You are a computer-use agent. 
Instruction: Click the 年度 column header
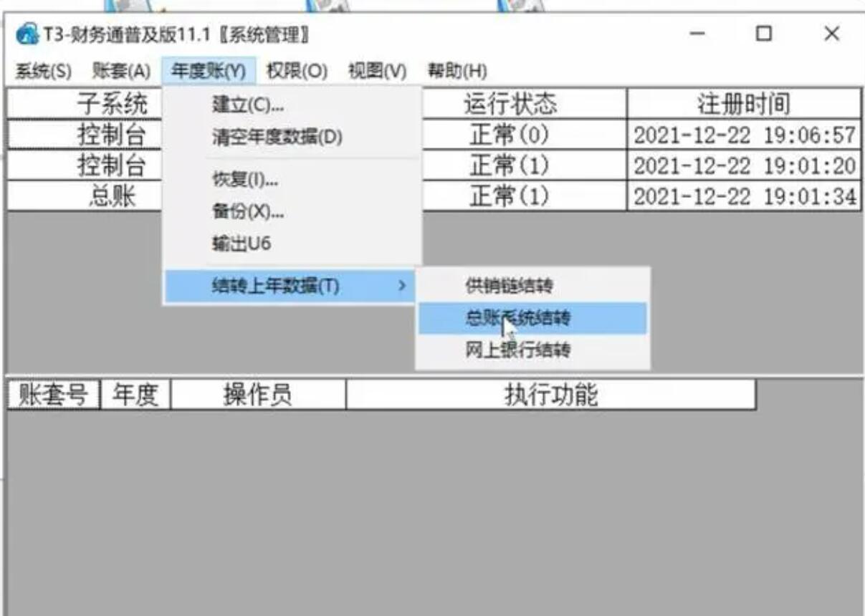[x=135, y=395]
